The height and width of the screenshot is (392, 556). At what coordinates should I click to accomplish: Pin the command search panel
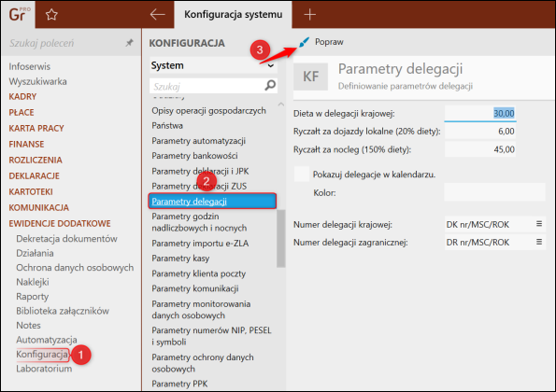[x=130, y=43]
